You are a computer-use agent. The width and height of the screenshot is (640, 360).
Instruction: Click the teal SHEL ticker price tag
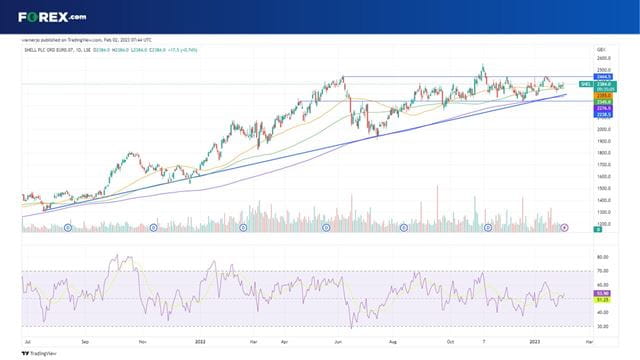(585, 84)
